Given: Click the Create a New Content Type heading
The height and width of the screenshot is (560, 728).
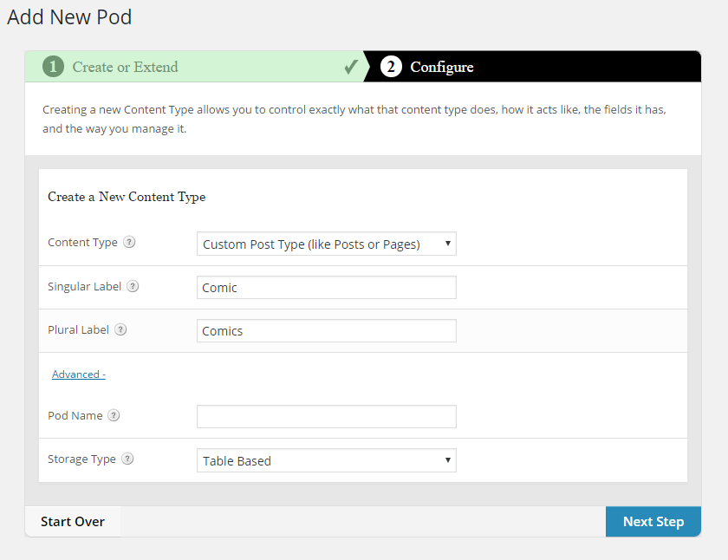Looking at the screenshot, I should (127, 197).
